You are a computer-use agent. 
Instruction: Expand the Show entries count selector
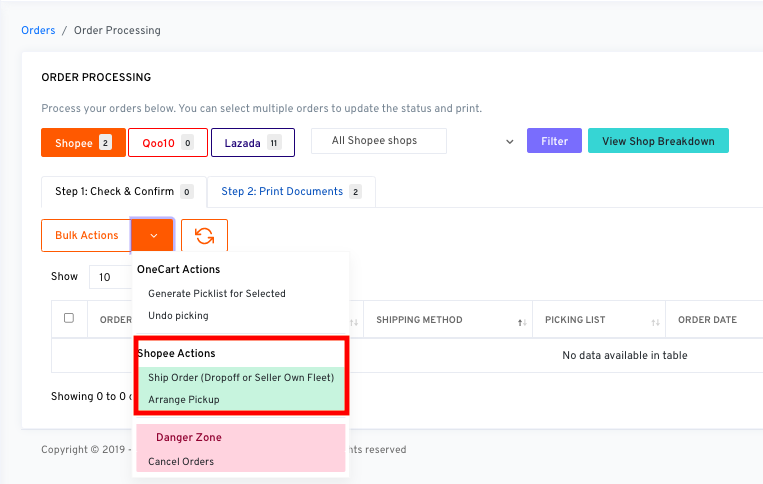(110, 277)
